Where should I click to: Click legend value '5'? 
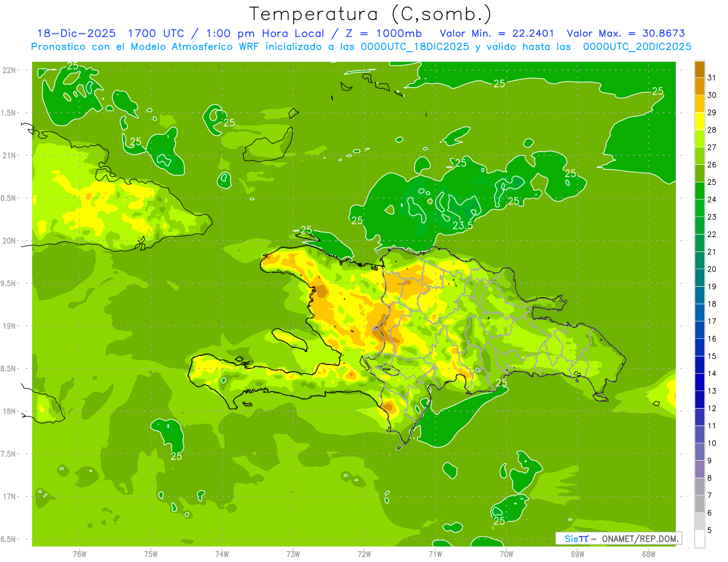click(x=710, y=530)
